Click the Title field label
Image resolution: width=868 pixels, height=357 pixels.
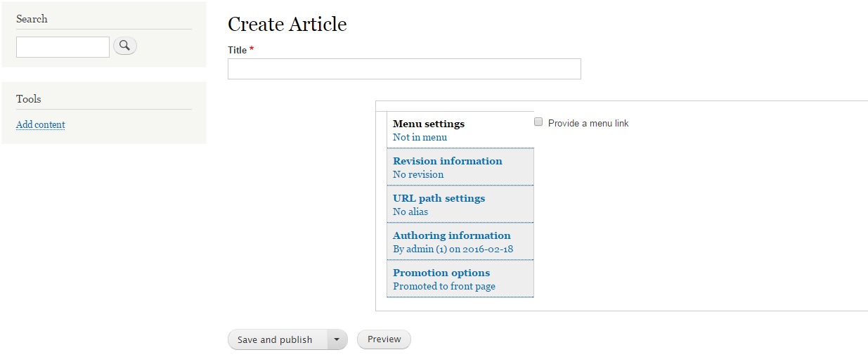tap(238, 50)
